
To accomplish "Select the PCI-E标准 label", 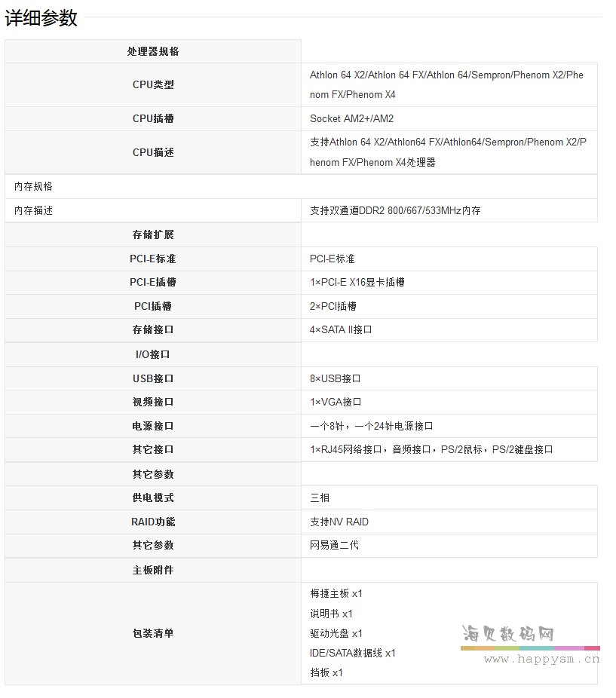I will [x=153, y=259].
